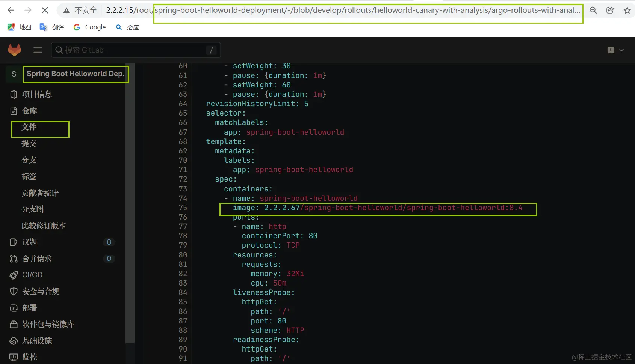635x364 pixels.
Task: Click the 合并请求 merge icon
Action: point(14,259)
